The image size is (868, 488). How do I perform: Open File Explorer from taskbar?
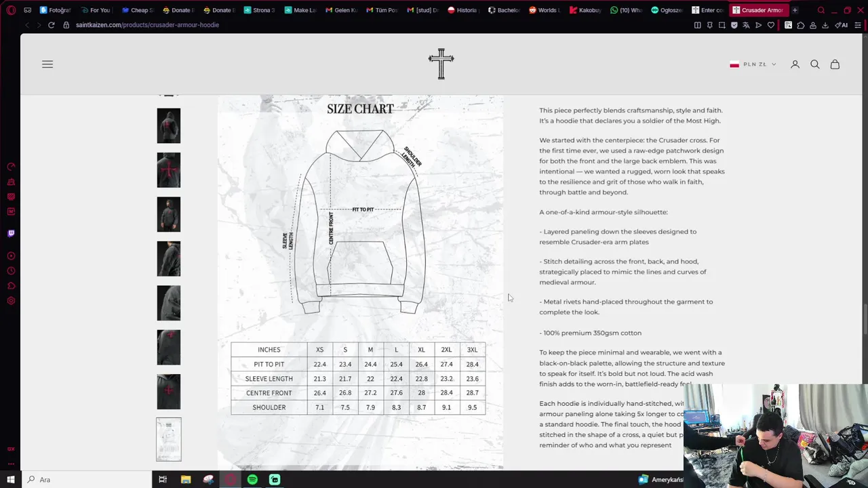pos(186,479)
